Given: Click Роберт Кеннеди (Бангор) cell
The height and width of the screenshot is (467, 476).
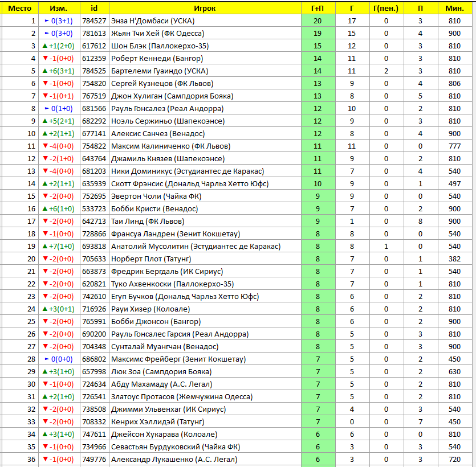Looking at the screenshot, I should 205,59.
